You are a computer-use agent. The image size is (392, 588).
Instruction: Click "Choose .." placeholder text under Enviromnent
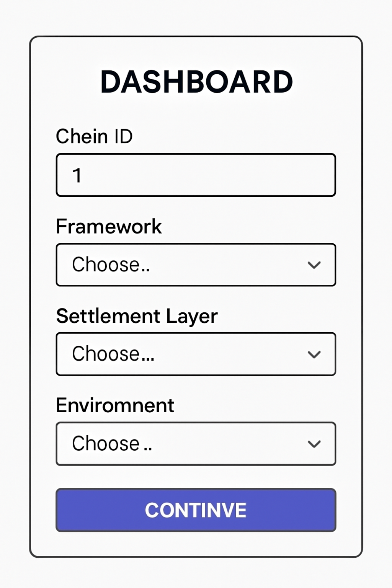click(112, 444)
